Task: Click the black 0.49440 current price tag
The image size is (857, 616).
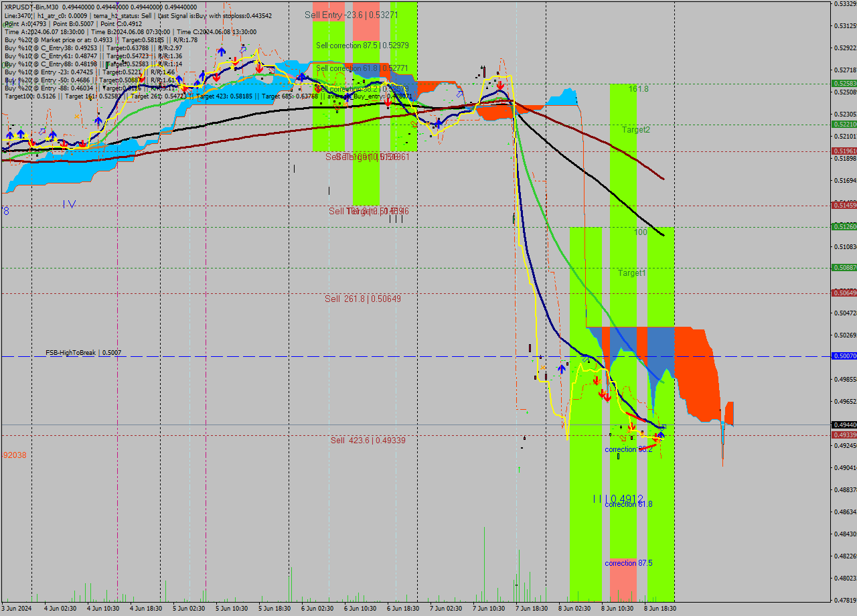Action: pos(844,425)
